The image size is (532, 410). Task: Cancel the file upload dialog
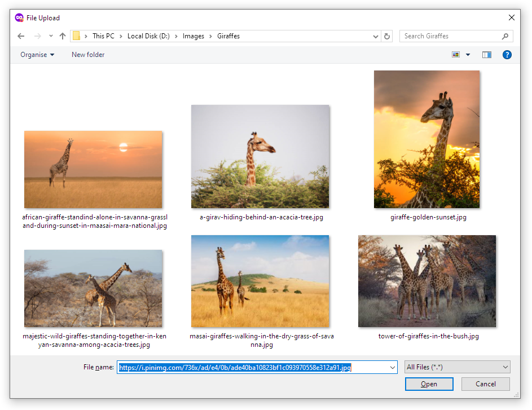(x=485, y=384)
